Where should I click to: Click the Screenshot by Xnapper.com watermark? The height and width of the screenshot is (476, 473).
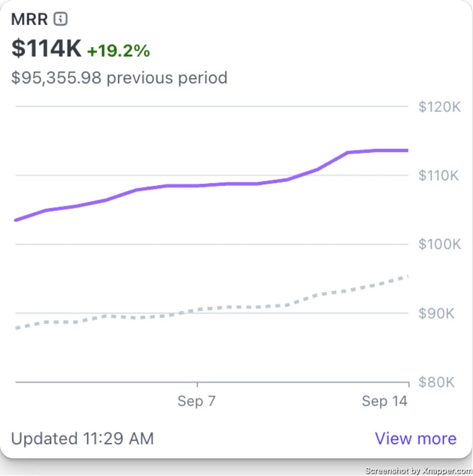(x=418, y=471)
